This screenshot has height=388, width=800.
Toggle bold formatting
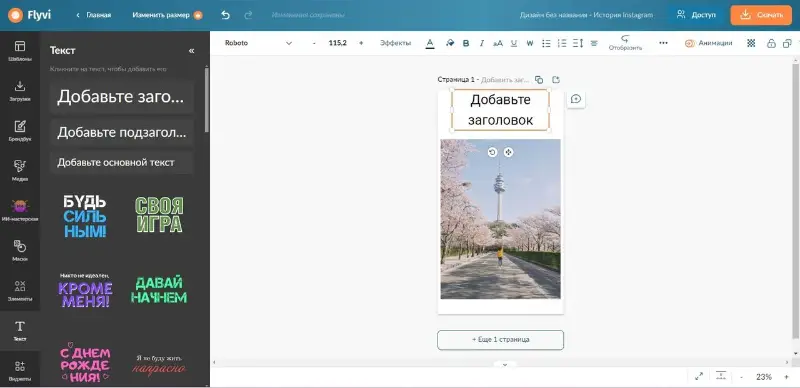click(x=466, y=43)
